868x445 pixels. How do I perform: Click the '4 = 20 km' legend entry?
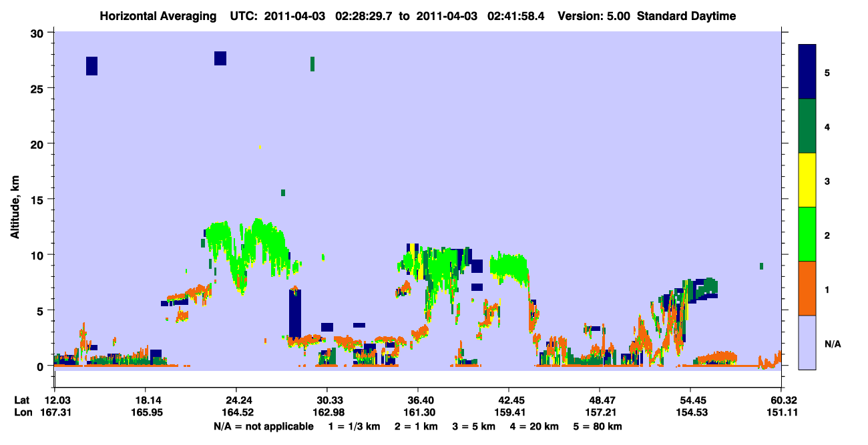click(x=535, y=426)
